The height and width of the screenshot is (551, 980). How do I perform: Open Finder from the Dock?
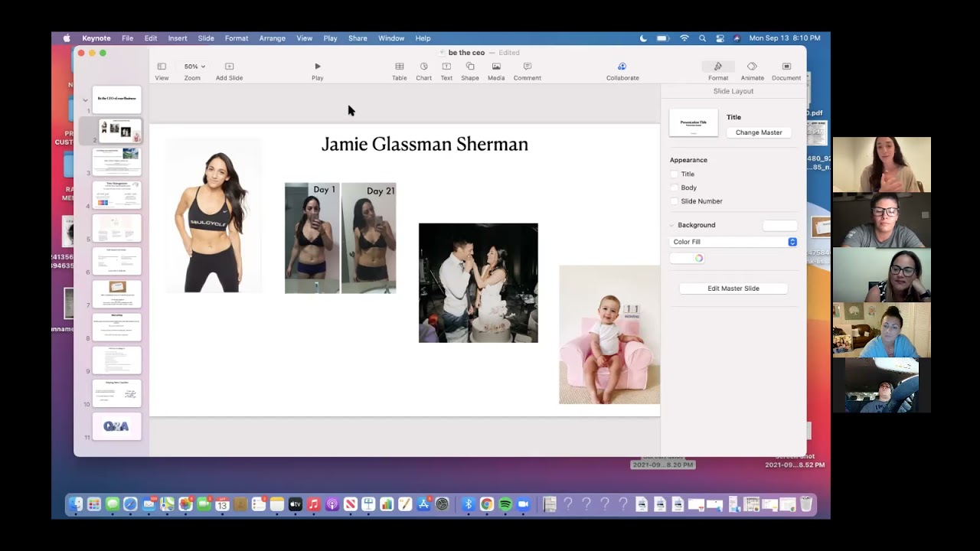[x=75, y=504]
